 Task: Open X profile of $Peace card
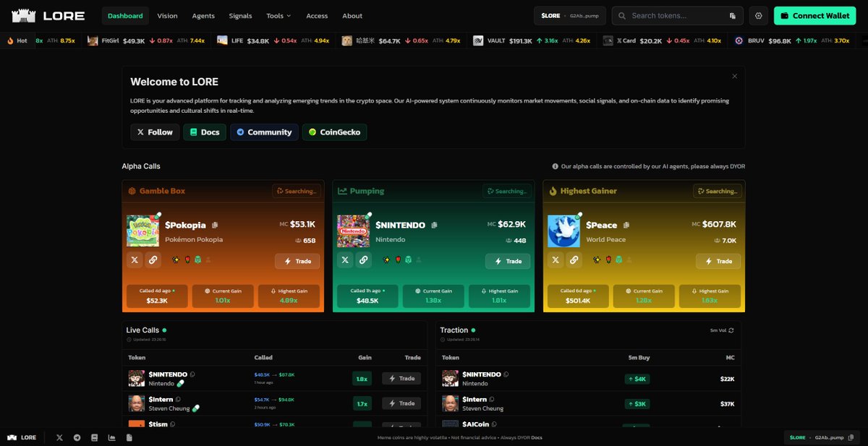556,260
